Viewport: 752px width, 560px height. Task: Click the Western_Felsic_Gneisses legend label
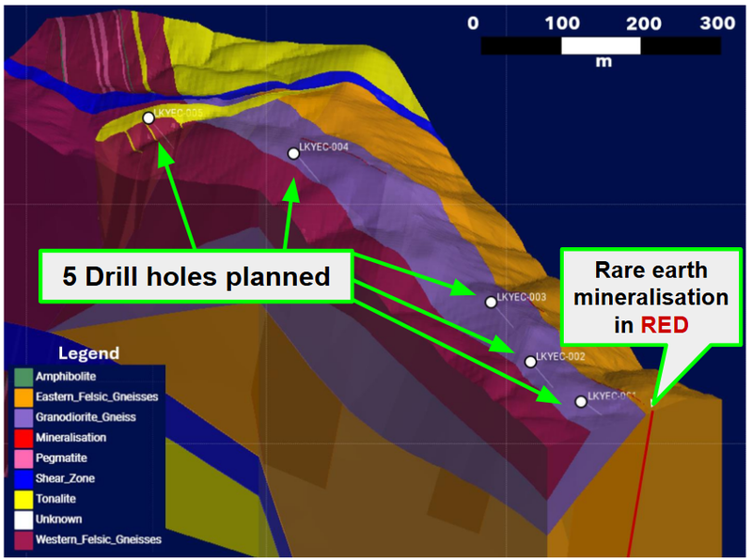(98, 539)
